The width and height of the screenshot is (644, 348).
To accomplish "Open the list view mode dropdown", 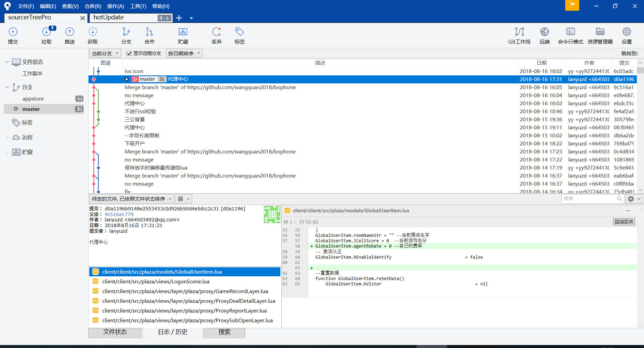I will pyautogui.click(x=183, y=199).
